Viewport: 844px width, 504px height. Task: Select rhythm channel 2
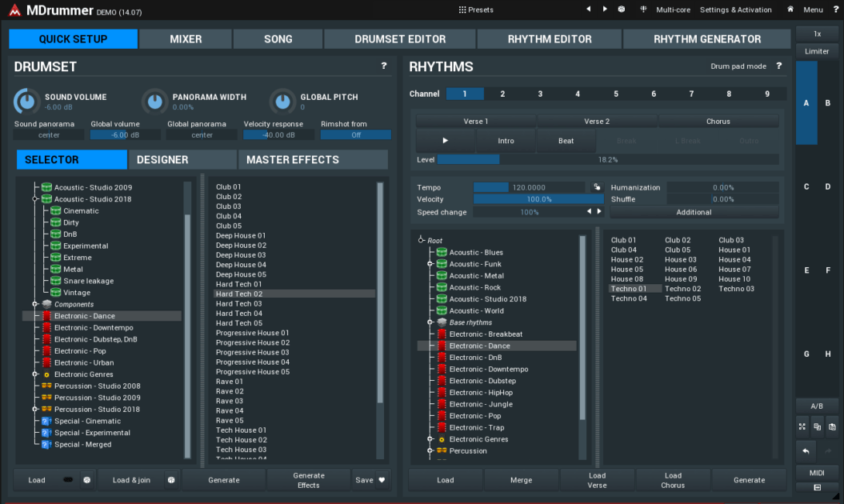point(502,94)
